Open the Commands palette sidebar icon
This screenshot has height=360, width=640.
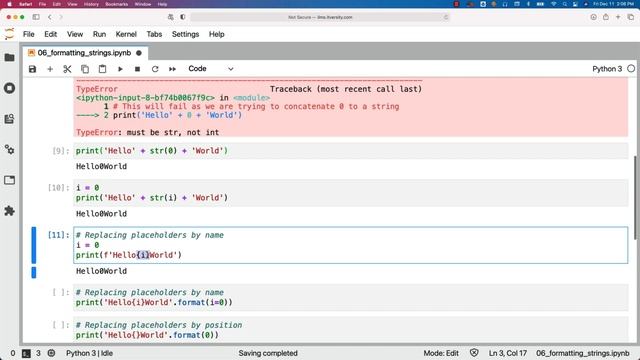pyautogui.click(x=9, y=119)
